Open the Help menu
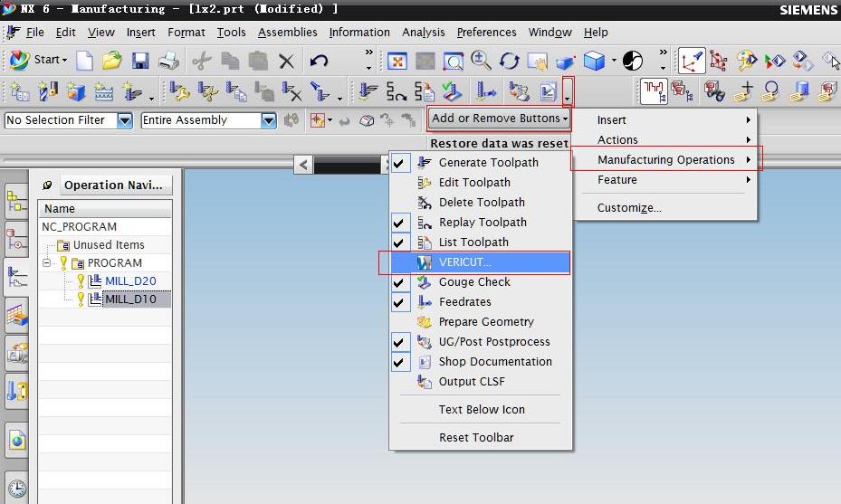This screenshot has width=841, height=504. click(x=596, y=33)
